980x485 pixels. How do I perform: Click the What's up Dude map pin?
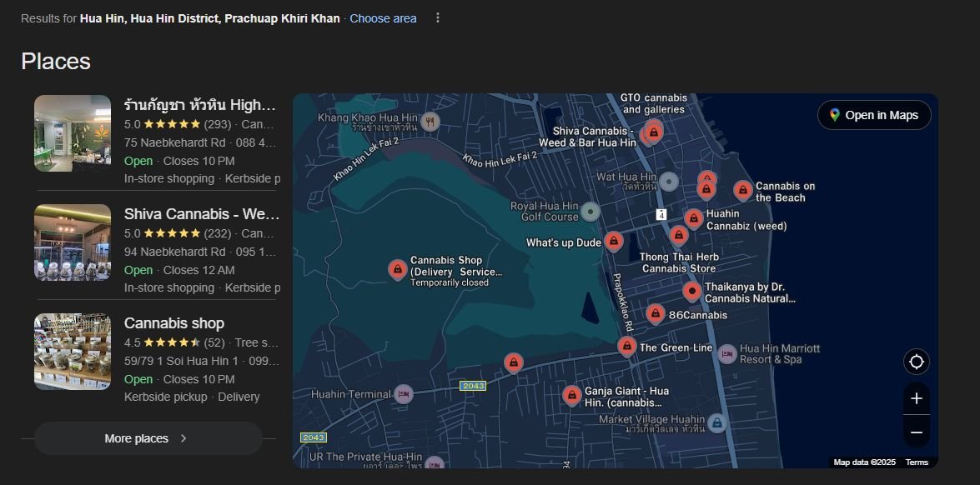pyautogui.click(x=613, y=242)
